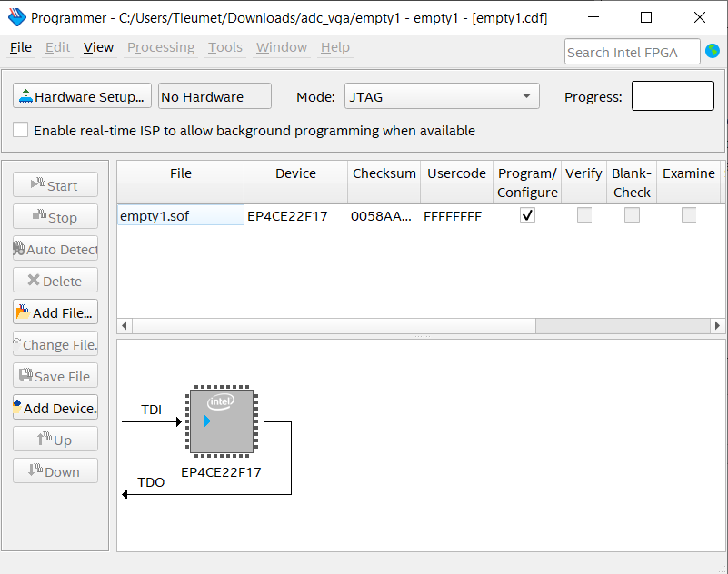Maximize the Programmer window
The width and height of the screenshot is (728, 574).
click(646, 17)
